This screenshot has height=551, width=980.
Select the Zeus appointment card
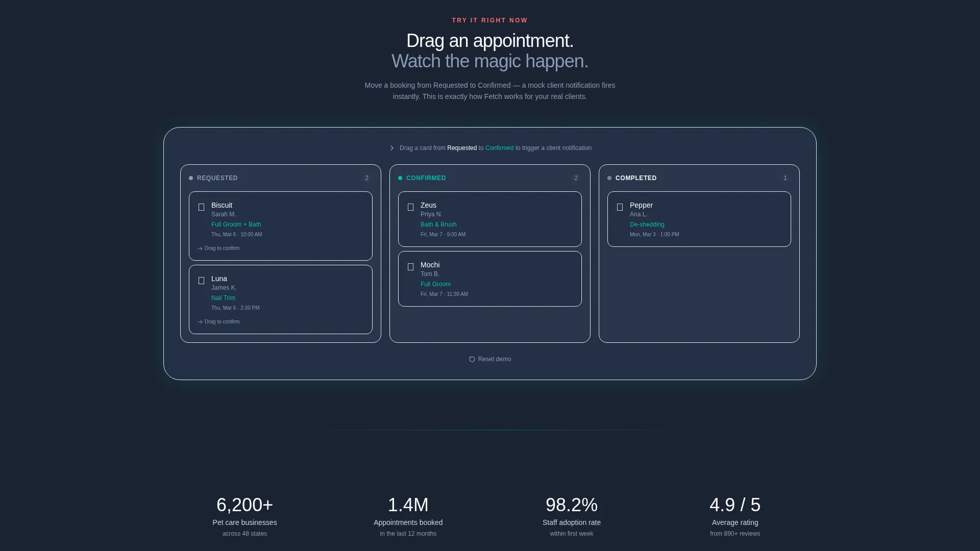click(490, 219)
